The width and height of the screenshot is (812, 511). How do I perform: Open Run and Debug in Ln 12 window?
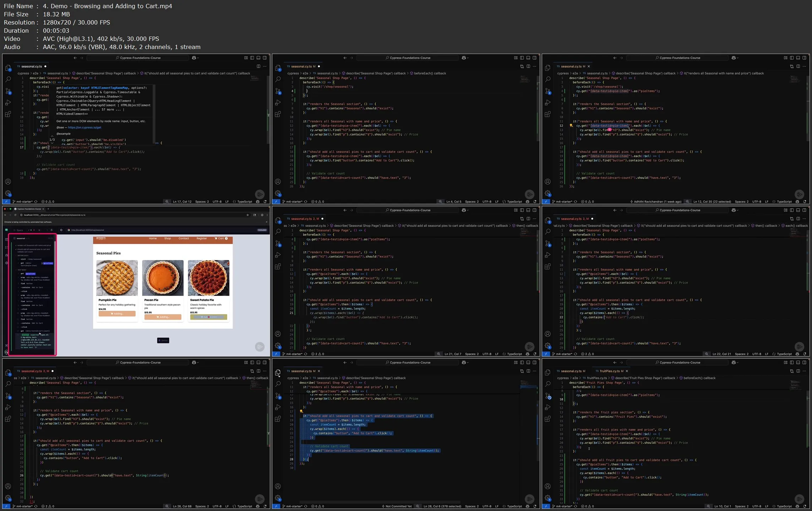tap(548, 103)
